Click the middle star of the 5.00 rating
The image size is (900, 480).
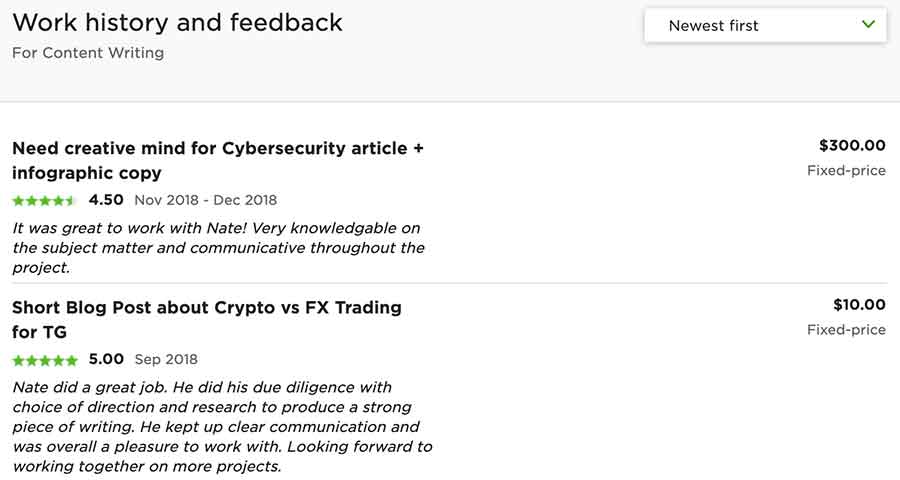tap(45, 360)
